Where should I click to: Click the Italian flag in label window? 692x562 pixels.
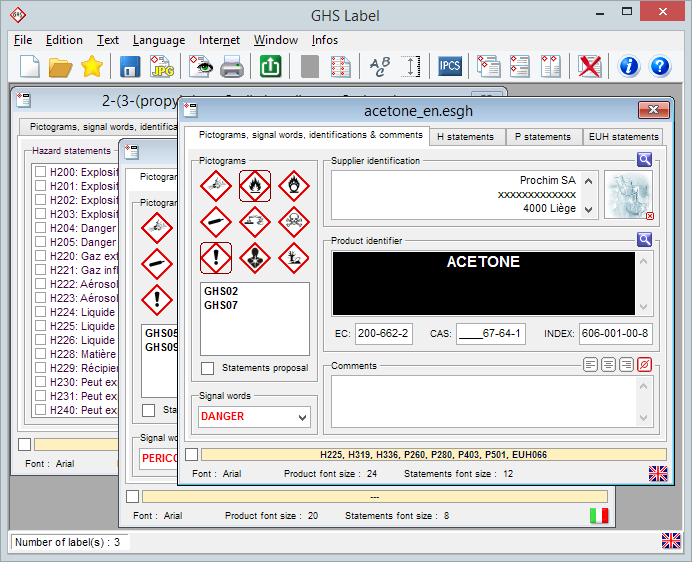(x=599, y=515)
